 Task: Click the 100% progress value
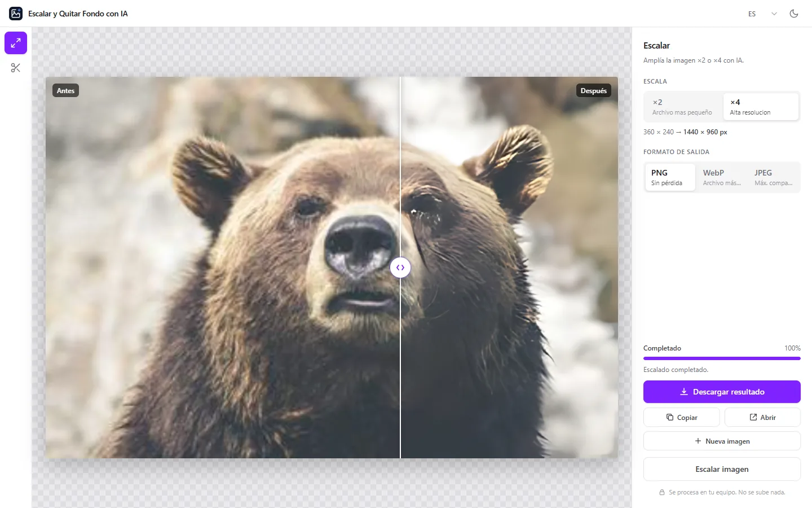click(x=792, y=348)
